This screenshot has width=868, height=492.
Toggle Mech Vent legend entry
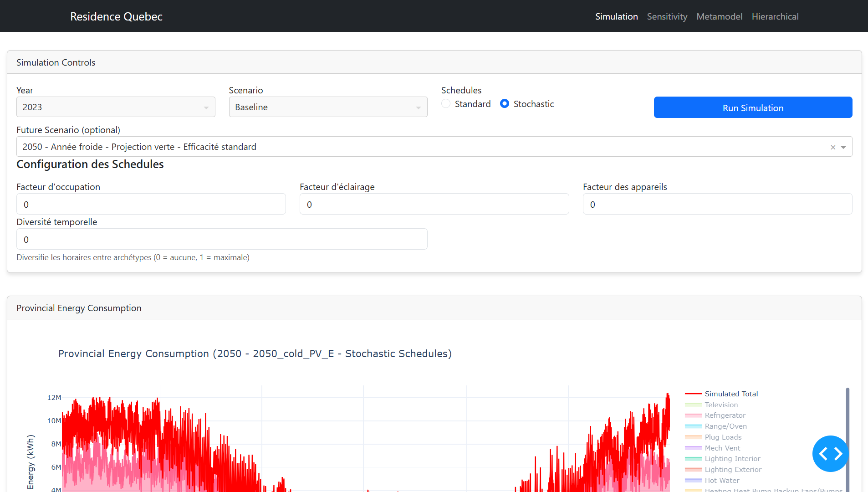coord(713,448)
